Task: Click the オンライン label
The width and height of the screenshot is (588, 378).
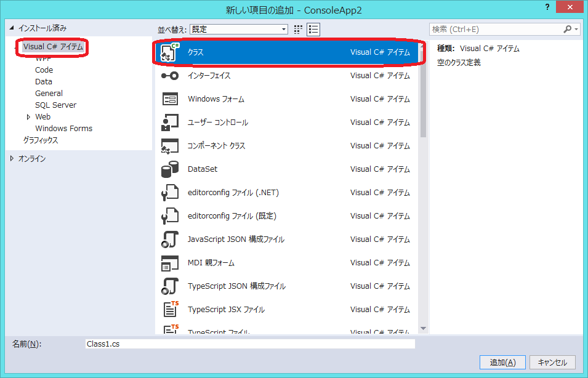Action: coord(32,159)
